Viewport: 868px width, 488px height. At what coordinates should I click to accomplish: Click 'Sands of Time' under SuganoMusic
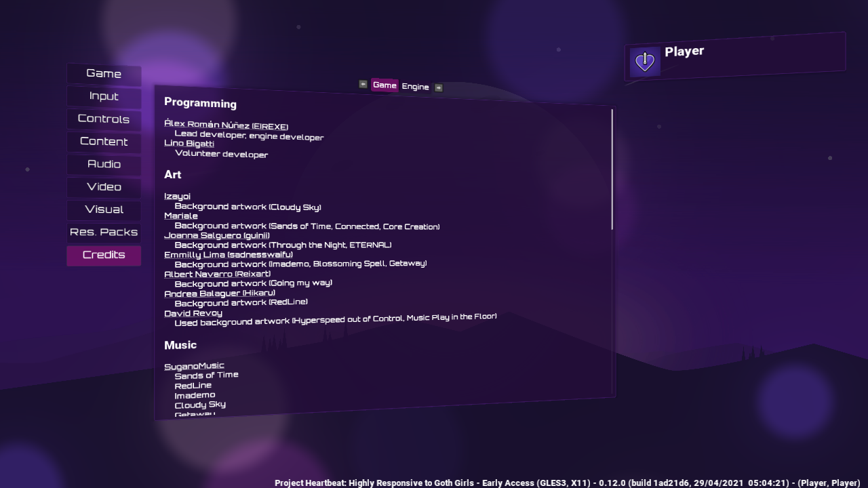(206, 375)
